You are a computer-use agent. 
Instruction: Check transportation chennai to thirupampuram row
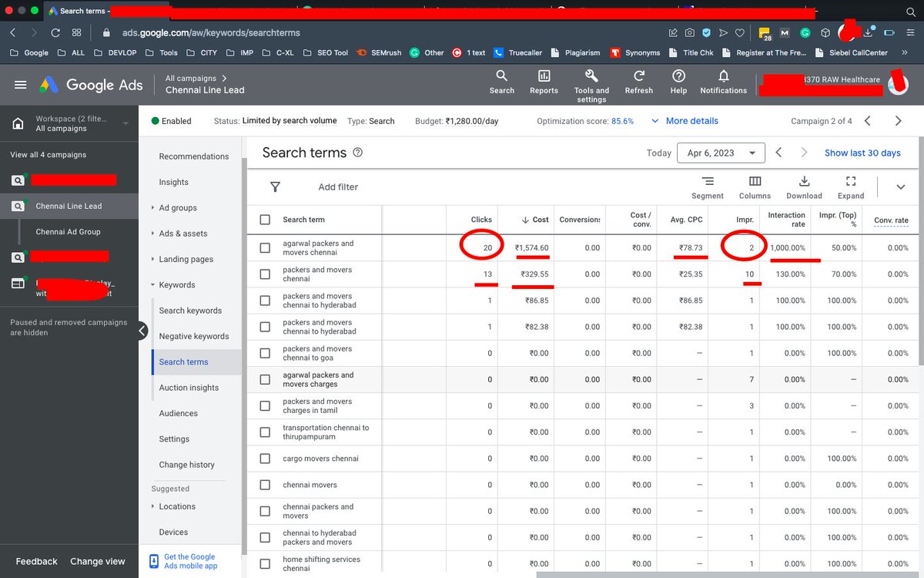coord(265,432)
